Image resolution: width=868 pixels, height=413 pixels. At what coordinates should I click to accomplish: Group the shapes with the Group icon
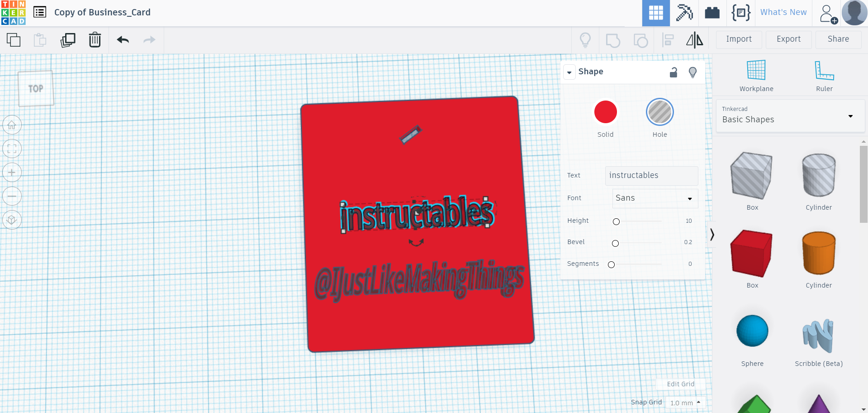click(x=613, y=40)
